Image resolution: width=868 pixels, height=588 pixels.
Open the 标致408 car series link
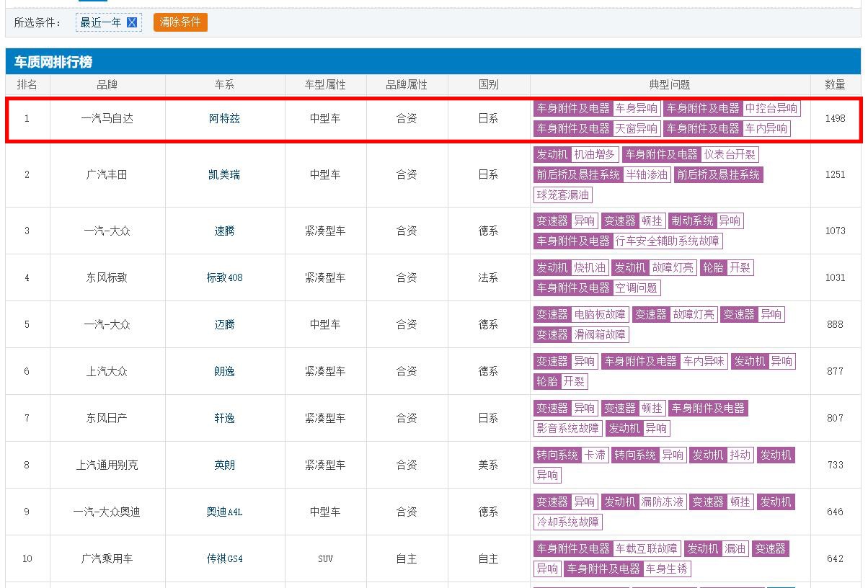tap(224, 277)
